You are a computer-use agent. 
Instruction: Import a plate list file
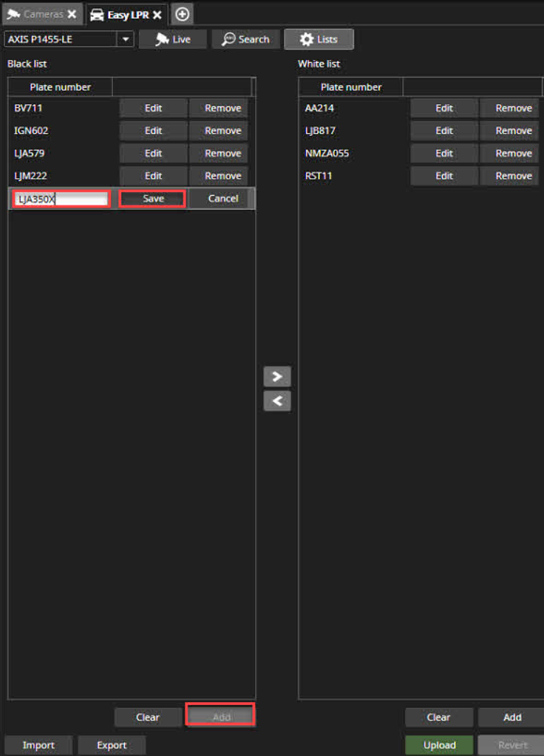[38, 745]
